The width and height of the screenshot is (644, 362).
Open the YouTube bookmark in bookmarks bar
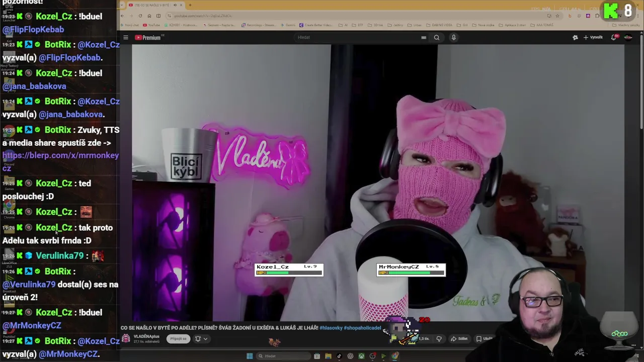151,25
